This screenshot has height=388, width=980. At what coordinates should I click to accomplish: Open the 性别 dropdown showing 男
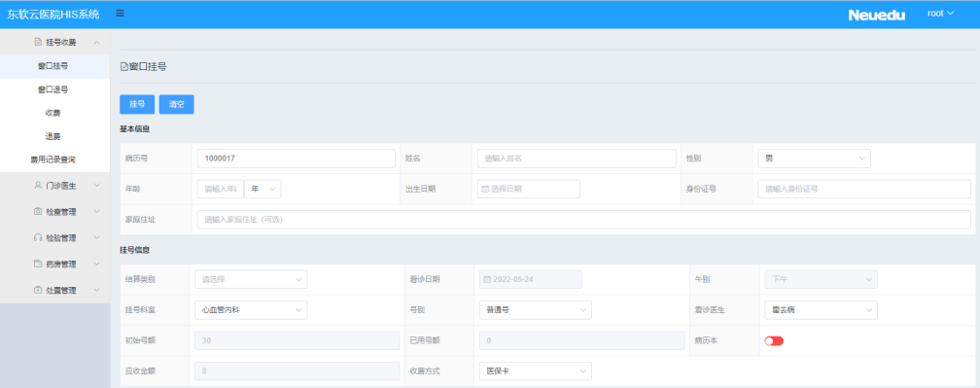814,159
